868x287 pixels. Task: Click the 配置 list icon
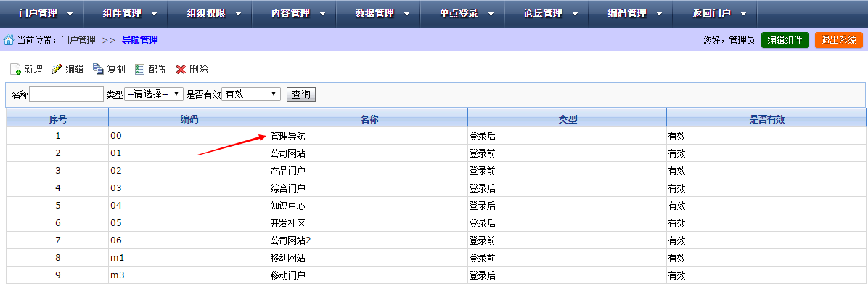click(x=139, y=69)
